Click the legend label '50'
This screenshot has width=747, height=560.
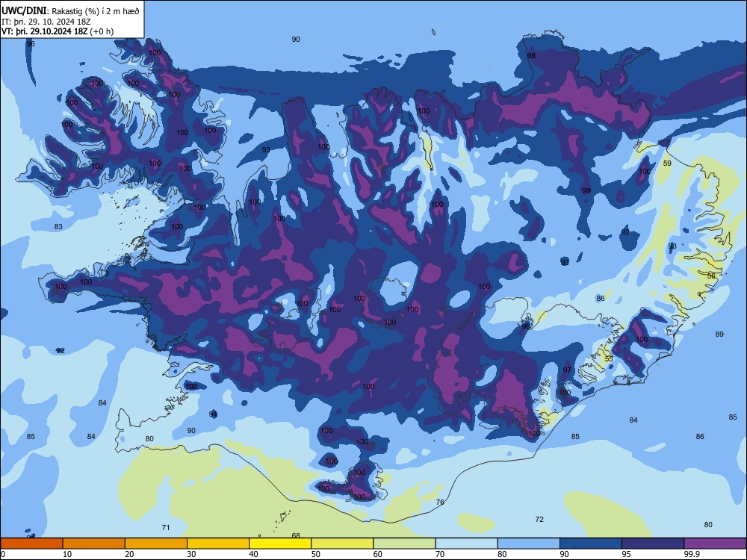point(316,554)
